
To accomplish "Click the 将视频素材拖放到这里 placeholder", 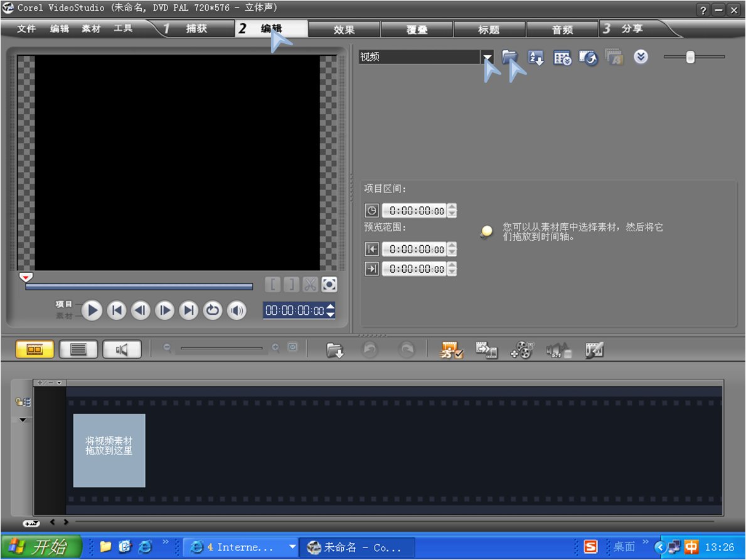I will pos(109,450).
